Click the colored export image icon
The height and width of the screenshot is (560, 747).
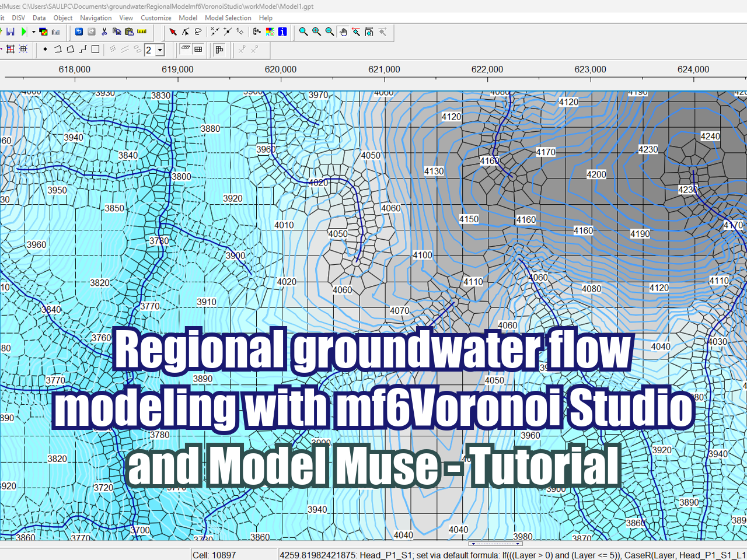(x=43, y=32)
